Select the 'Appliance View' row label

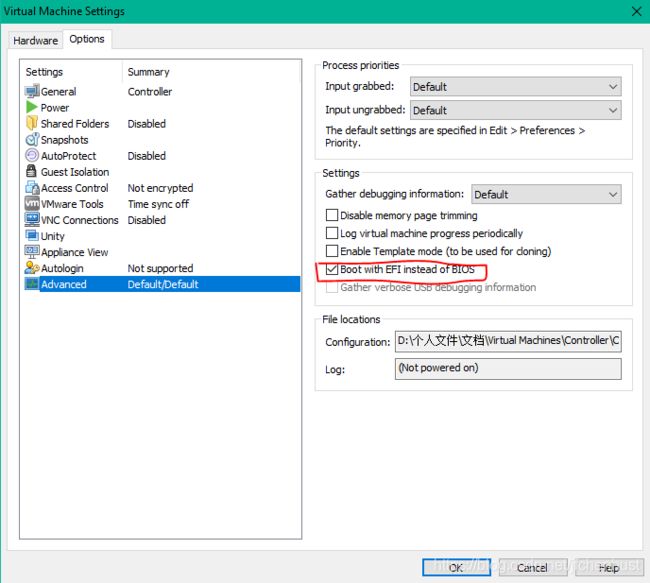(x=75, y=252)
